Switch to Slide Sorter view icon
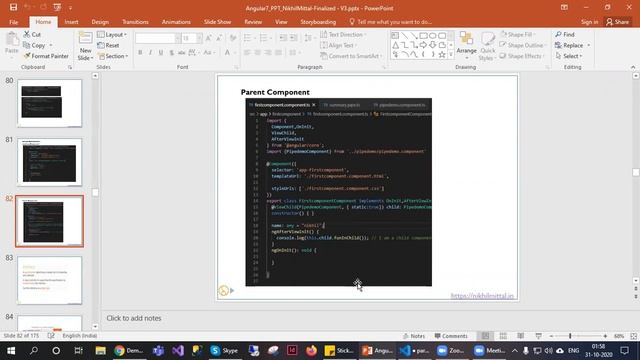The image size is (640, 360). 503,336
